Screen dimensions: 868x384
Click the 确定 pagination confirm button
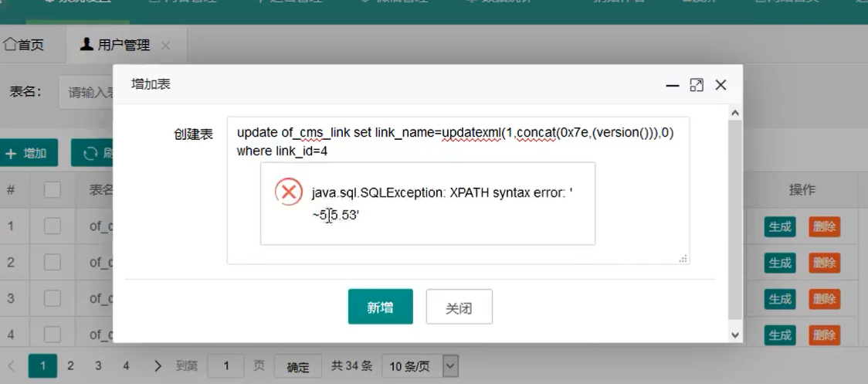click(298, 367)
